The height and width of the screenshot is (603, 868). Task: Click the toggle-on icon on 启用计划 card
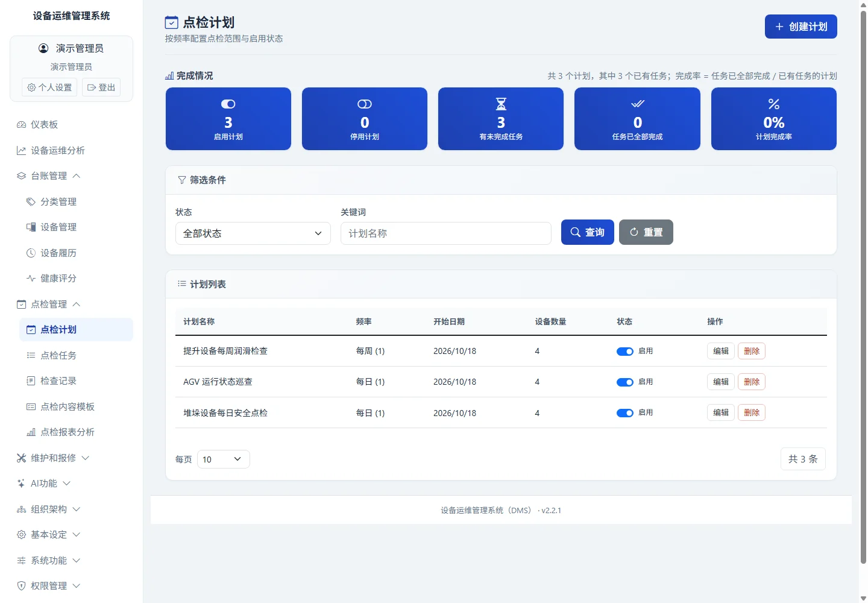[228, 104]
